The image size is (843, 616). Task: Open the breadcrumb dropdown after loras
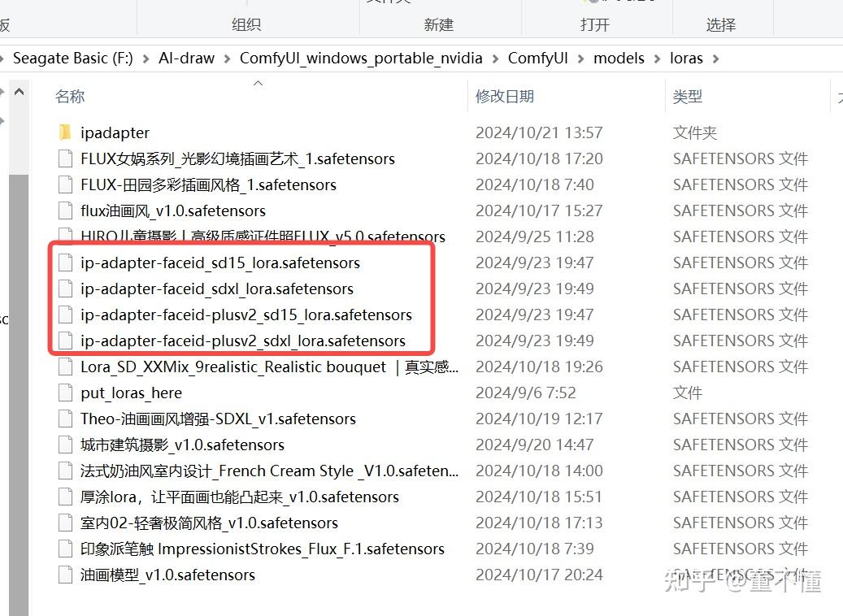(715, 58)
